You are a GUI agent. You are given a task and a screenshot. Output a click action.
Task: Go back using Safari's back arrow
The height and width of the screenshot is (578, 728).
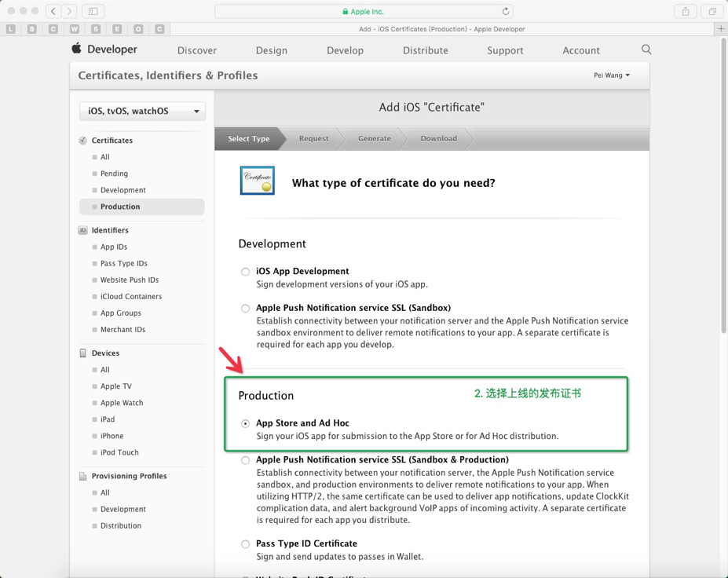pyautogui.click(x=53, y=11)
